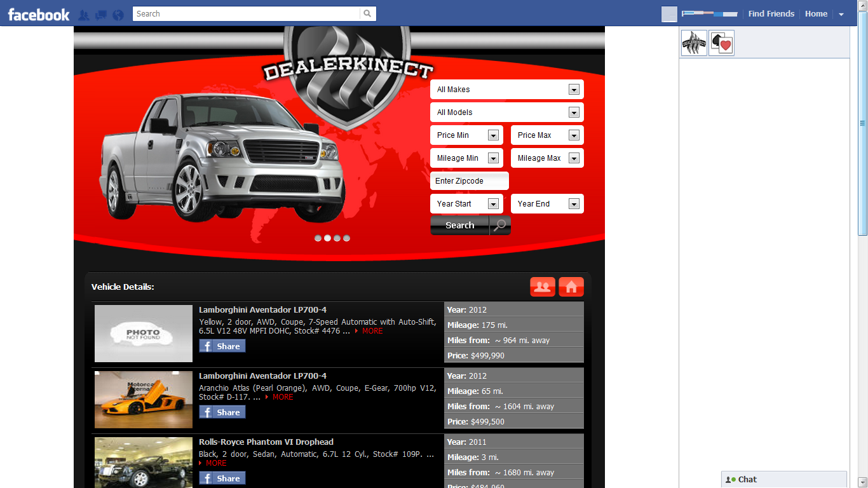
Task: Share the orange Lamborghini Aventador on Facebook
Action: 222,412
